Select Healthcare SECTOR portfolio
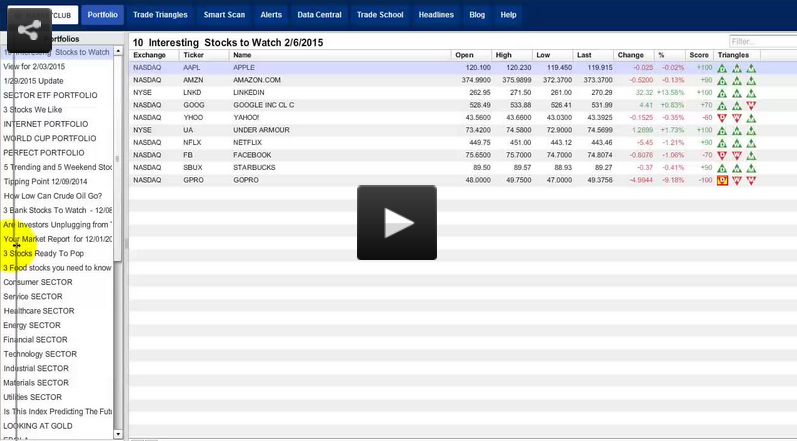The width and height of the screenshot is (797, 441). (x=39, y=311)
